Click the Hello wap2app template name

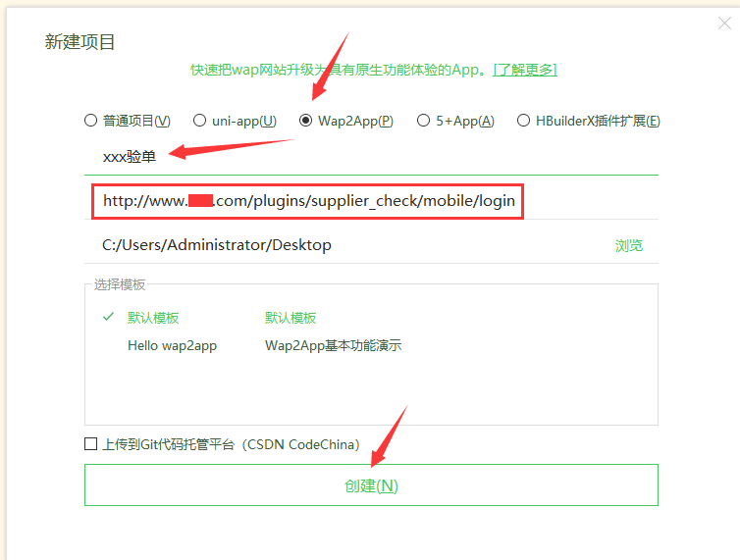(172, 345)
